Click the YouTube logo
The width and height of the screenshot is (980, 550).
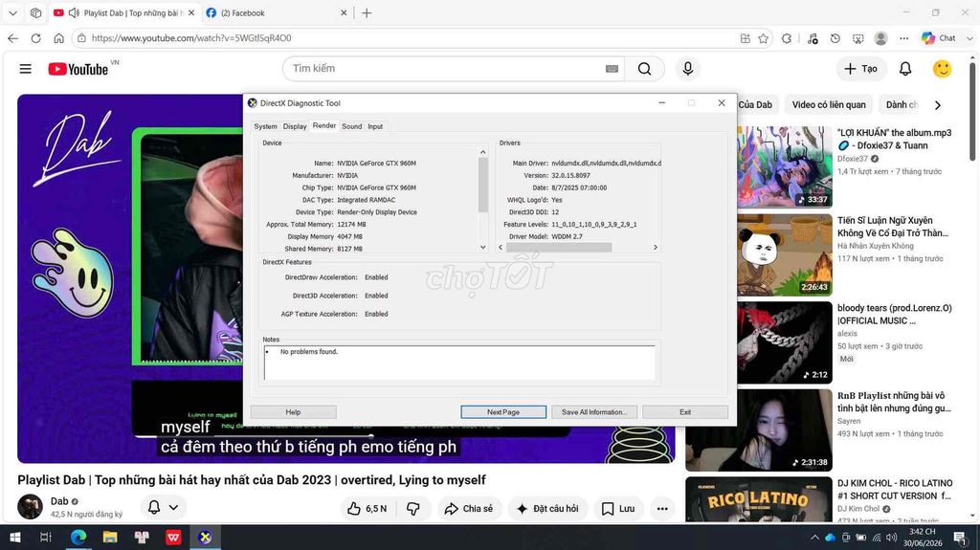[78, 69]
